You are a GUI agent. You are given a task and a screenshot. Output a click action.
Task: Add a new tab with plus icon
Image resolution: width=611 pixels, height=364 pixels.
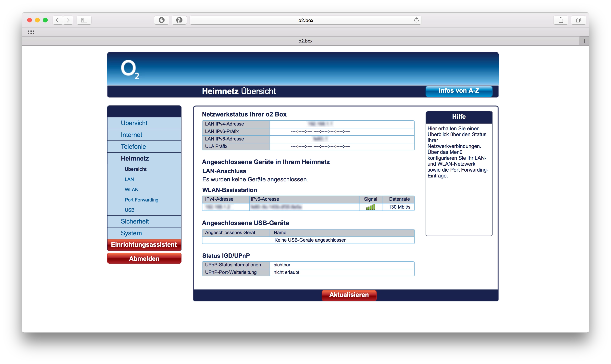[584, 41]
